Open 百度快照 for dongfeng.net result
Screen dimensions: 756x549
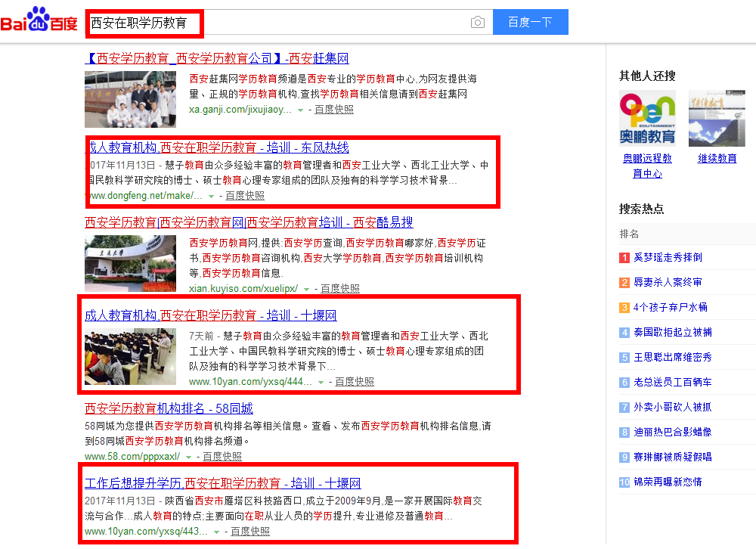245,195
